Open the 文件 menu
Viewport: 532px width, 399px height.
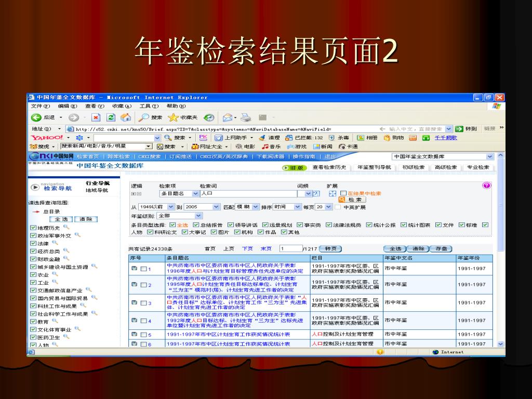[x=41, y=106]
